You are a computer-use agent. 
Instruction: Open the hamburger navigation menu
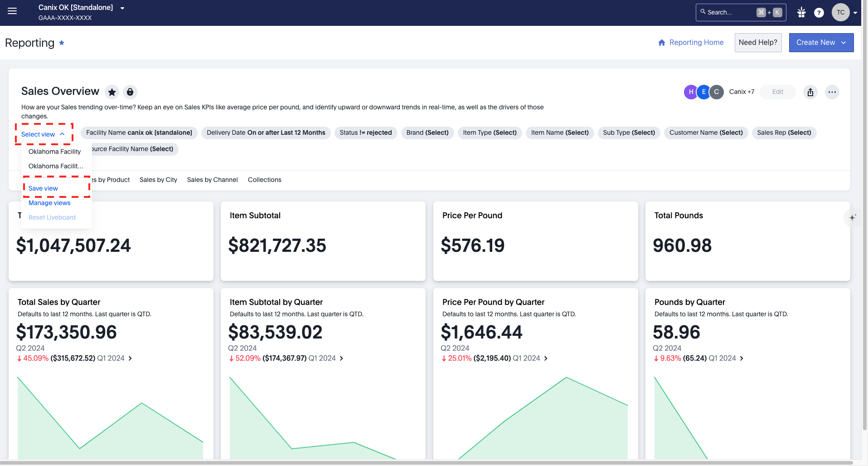point(12,11)
